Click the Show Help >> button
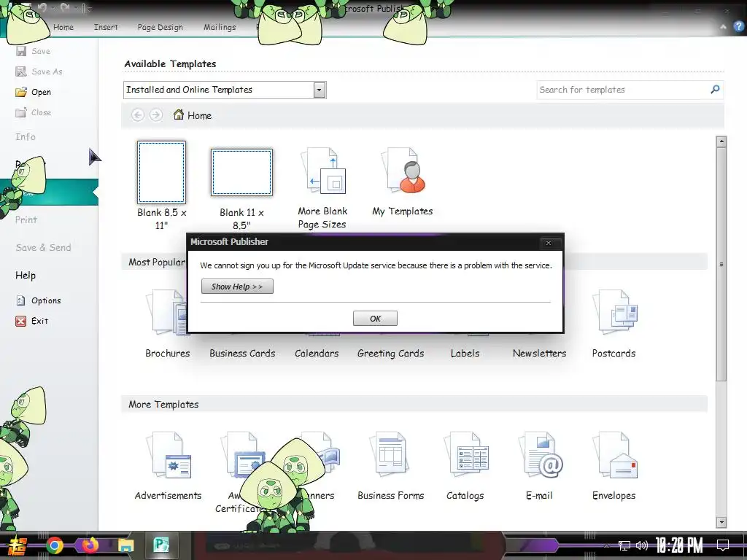 [x=237, y=287]
